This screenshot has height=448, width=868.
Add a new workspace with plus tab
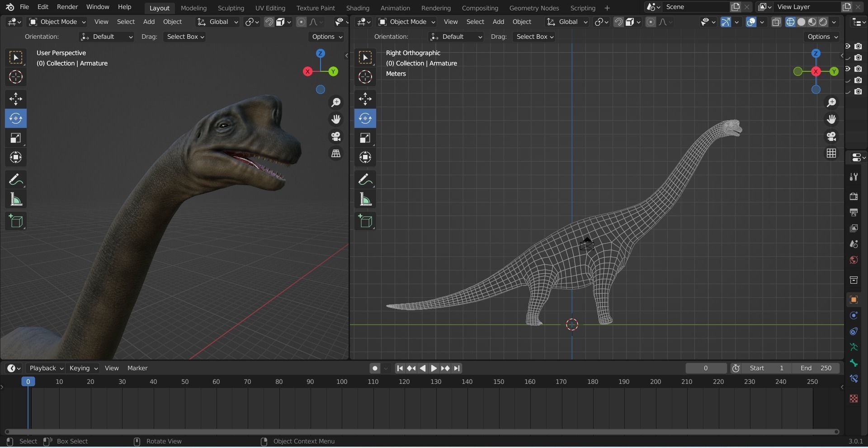pyautogui.click(x=607, y=8)
